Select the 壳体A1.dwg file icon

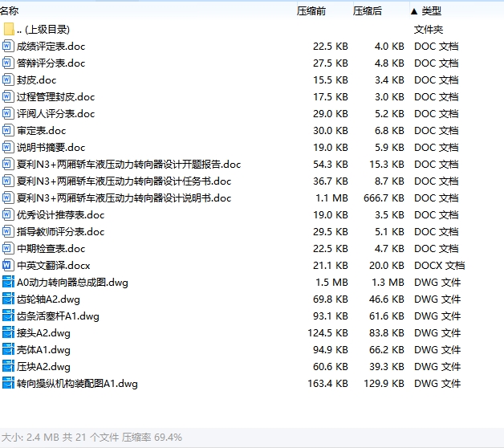[x=8, y=349]
